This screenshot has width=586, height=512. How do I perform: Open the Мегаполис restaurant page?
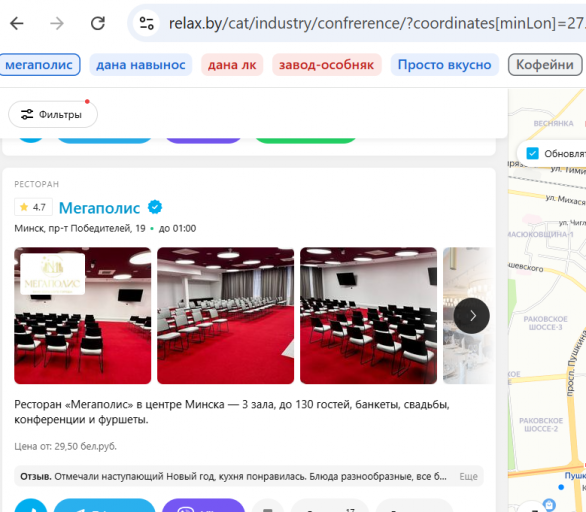coord(99,208)
